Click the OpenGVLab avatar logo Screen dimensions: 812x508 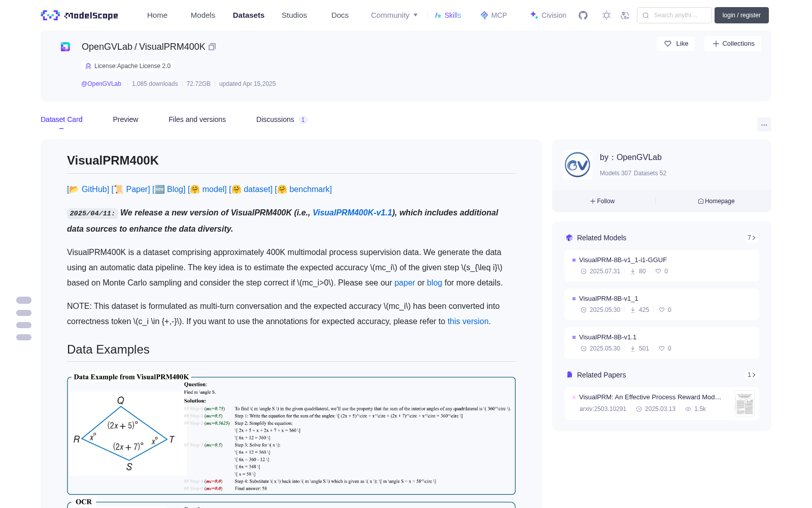(x=578, y=165)
